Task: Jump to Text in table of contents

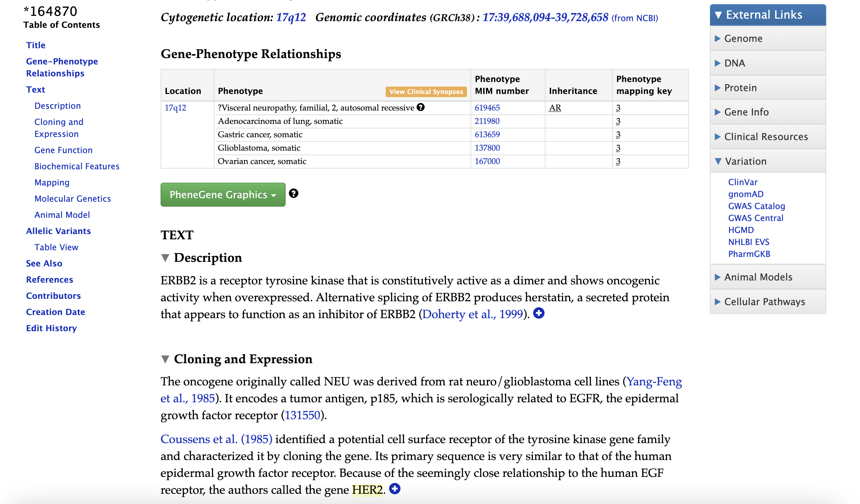Action: pos(35,89)
